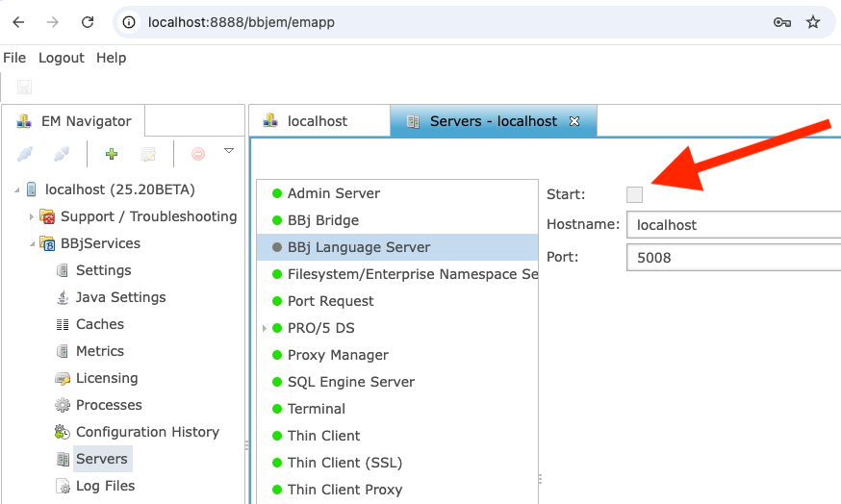This screenshot has height=504, width=841.
Task: Click the browser back arrow
Action: coord(19,22)
